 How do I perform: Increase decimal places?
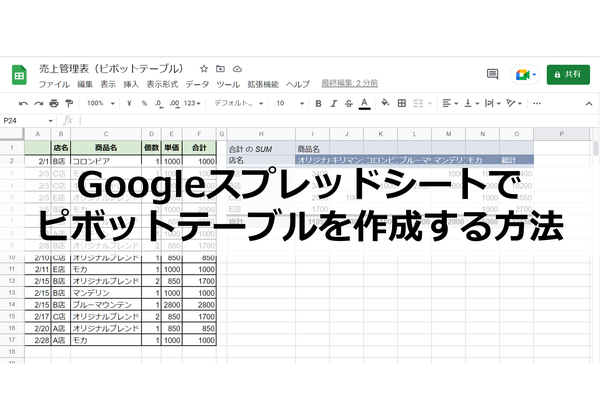[x=174, y=104]
